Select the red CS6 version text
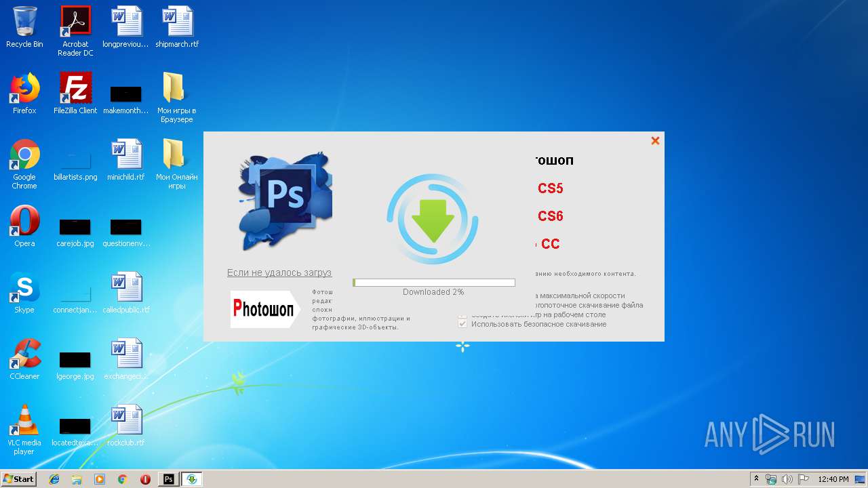Screen dimensions: 868x488 point(551,216)
